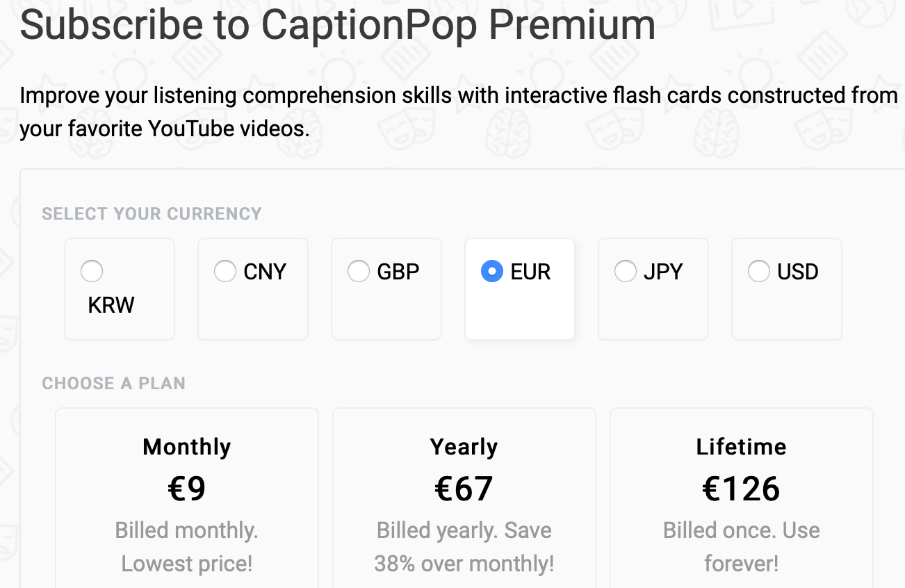This screenshot has width=905, height=588.
Task: Choose the Lifetime plan title
Action: point(741,446)
